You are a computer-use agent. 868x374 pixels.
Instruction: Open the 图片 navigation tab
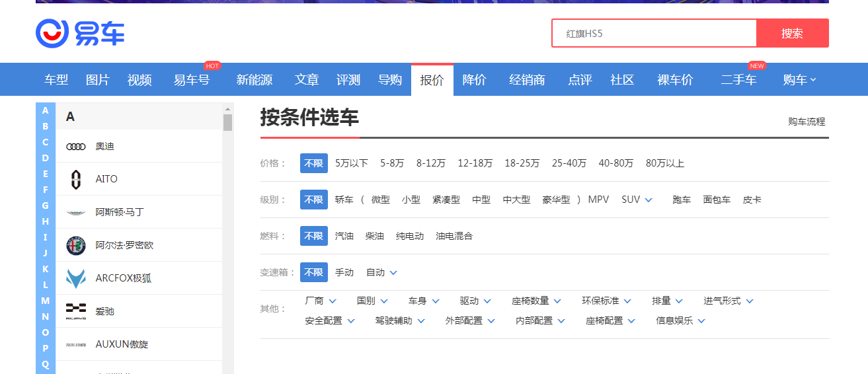[98, 80]
